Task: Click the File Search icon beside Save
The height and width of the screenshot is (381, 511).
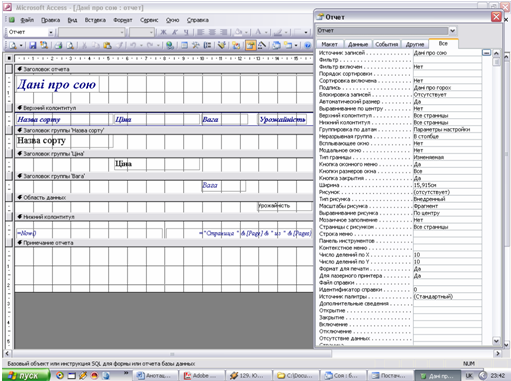Action: [x=44, y=45]
